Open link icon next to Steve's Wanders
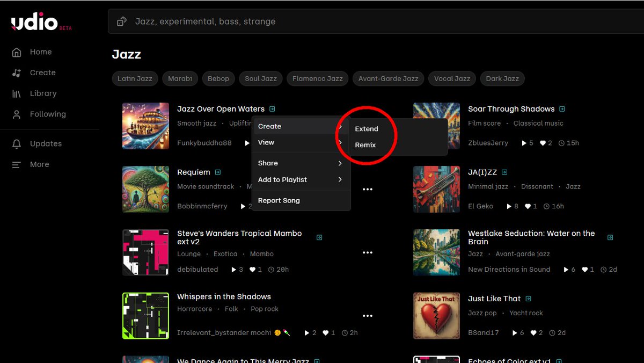Viewport: 644px width, 363px height. [x=319, y=237]
